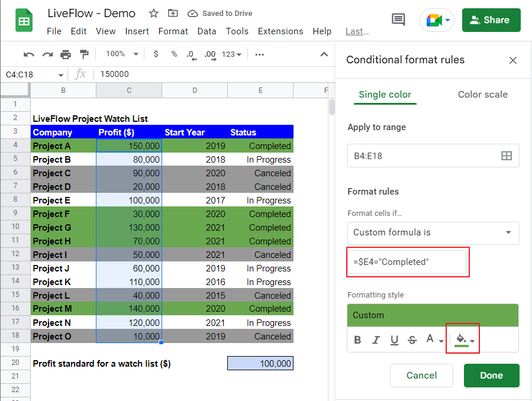This screenshot has width=532, height=401.
Task: Expand the name box dropdown arrow
Action: [x=61, y=75]
